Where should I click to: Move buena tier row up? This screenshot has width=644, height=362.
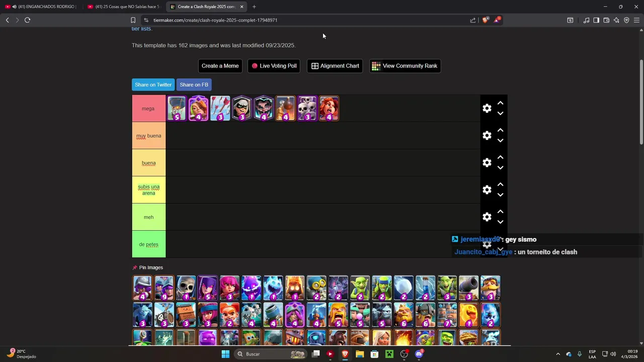(x=500, y=157)
